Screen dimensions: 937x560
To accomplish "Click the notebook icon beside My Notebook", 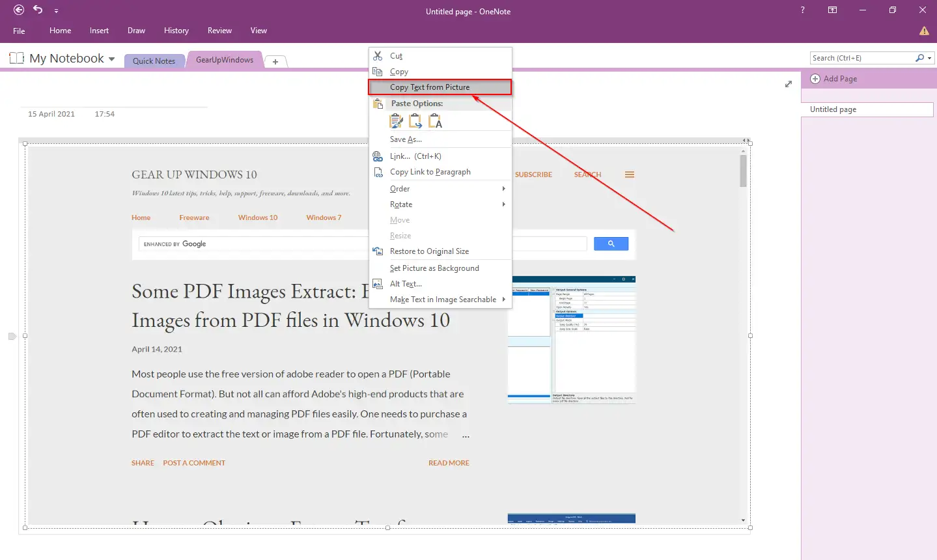I will (16, 58).
